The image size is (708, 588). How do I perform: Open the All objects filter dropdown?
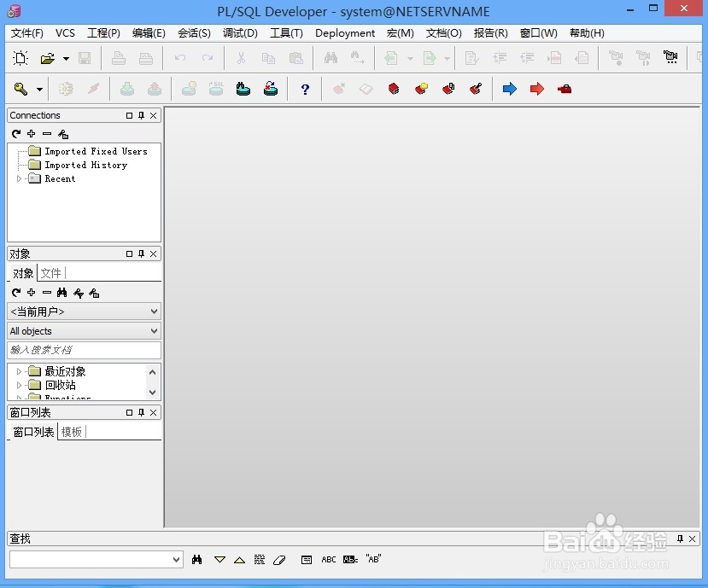click(154, 331)
